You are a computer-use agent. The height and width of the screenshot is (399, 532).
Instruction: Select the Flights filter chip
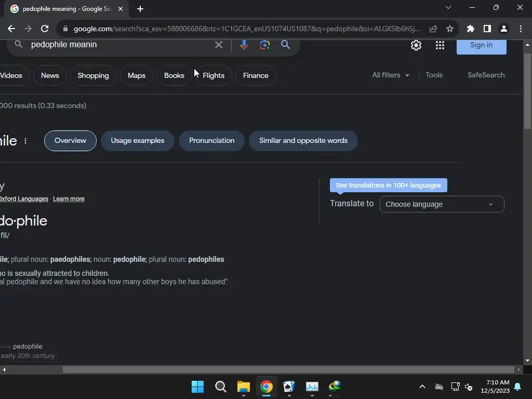(x=214, y=75)
